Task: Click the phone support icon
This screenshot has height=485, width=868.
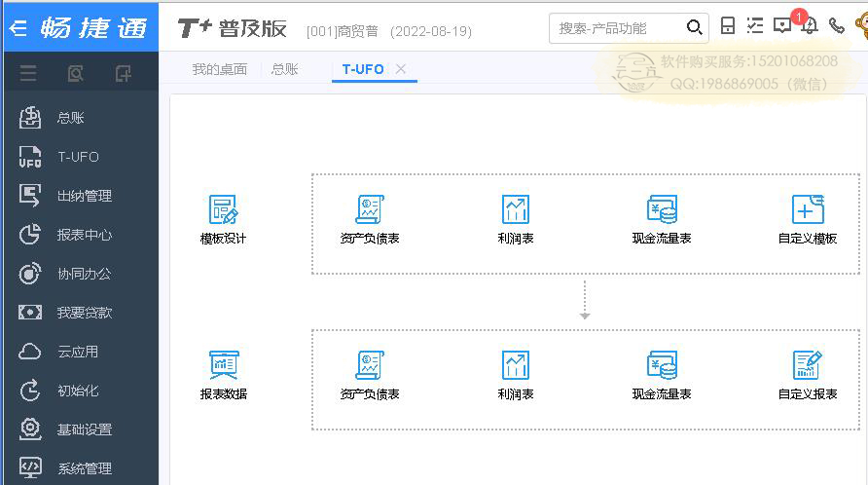Action: pos(837,25)
